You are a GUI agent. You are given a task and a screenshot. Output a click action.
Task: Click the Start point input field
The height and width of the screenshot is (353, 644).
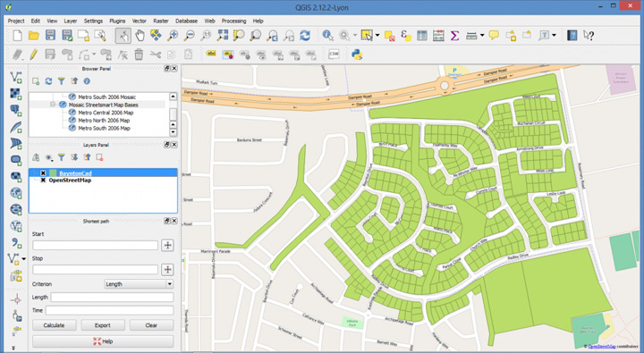pyautogui.click(x=96, y=246)
